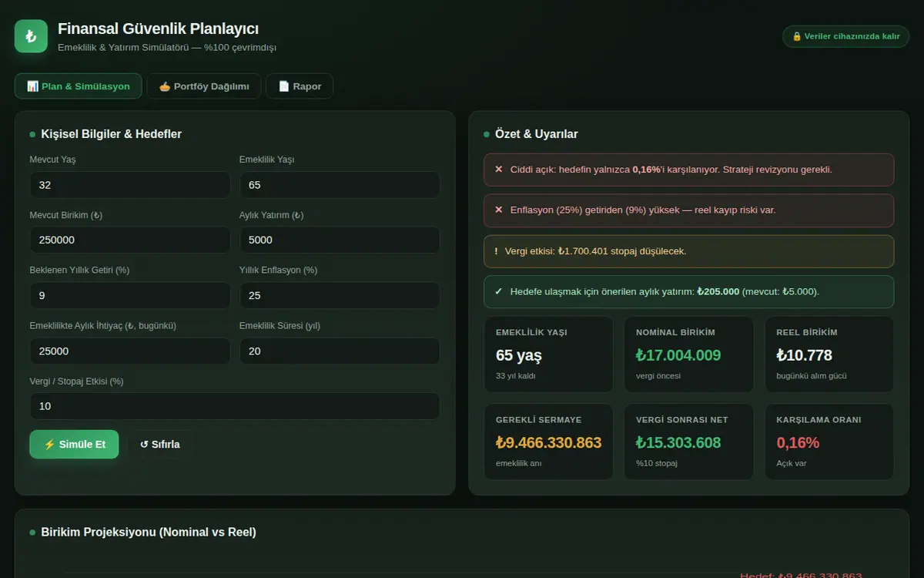Reset the form with Sıfırla

point(160,445)
